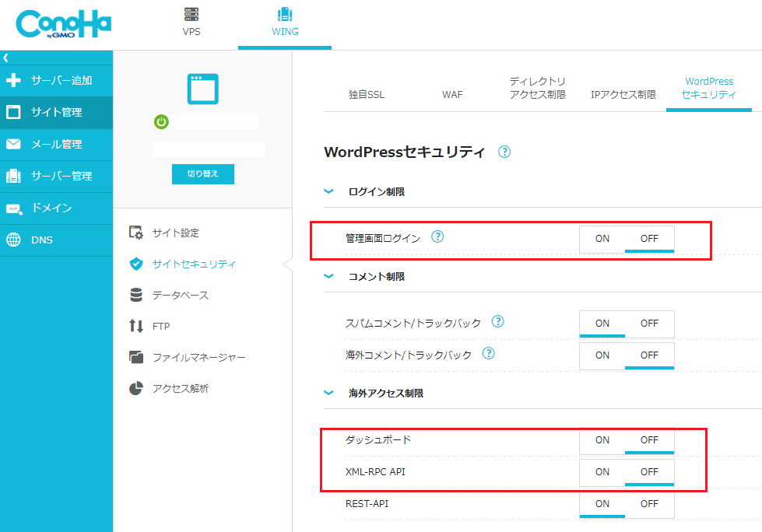The image size is (762, 532).
Task: Go to メール管理 in the sidebar
Action: 56,144
